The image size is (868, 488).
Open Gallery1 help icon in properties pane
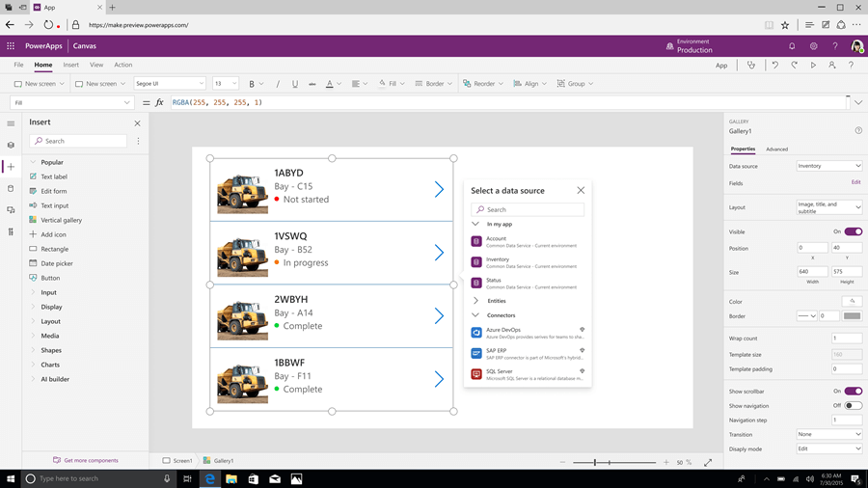point(858,130)
